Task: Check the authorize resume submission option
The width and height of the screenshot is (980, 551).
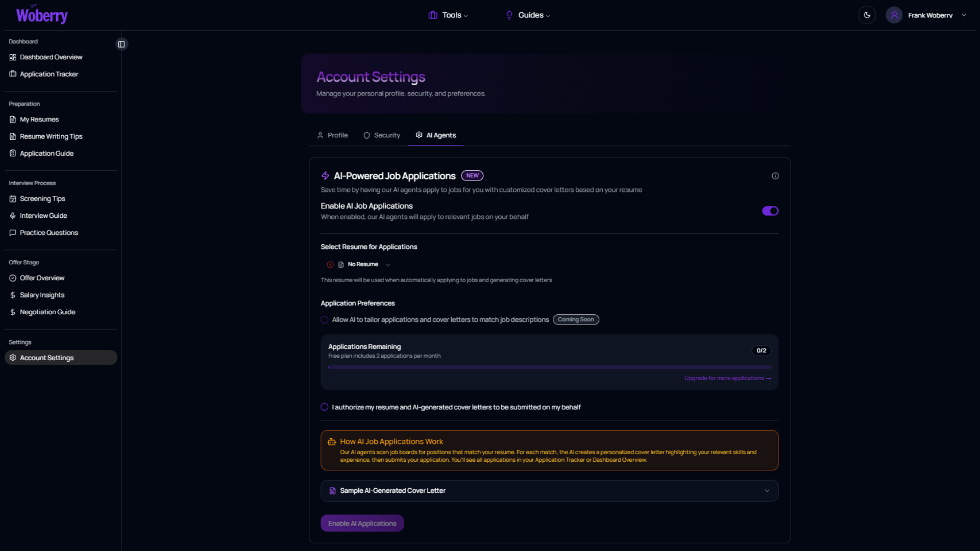Action: point(325,407)
